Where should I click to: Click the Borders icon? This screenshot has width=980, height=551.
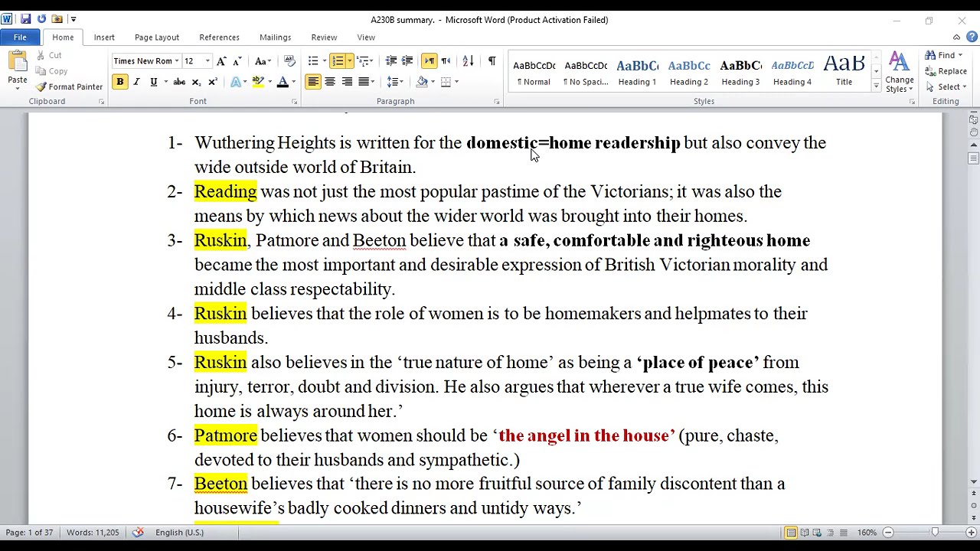click(446, 82)
